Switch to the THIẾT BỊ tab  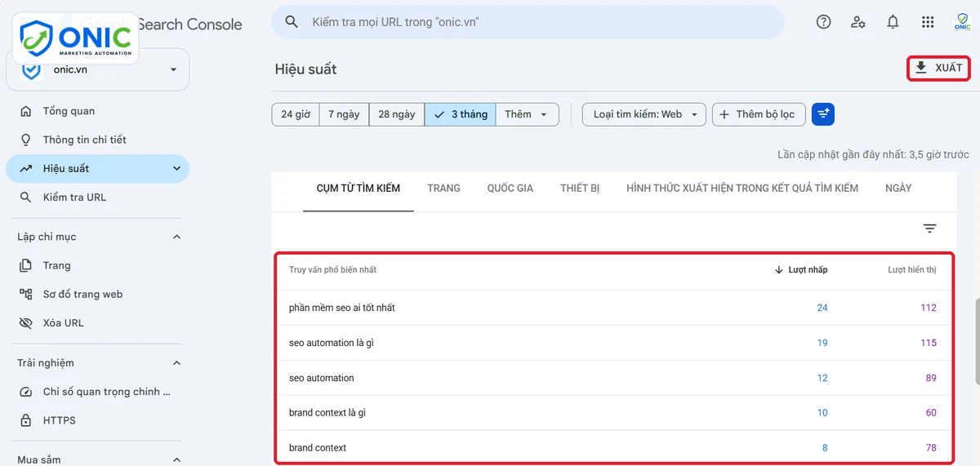[580, 189]
